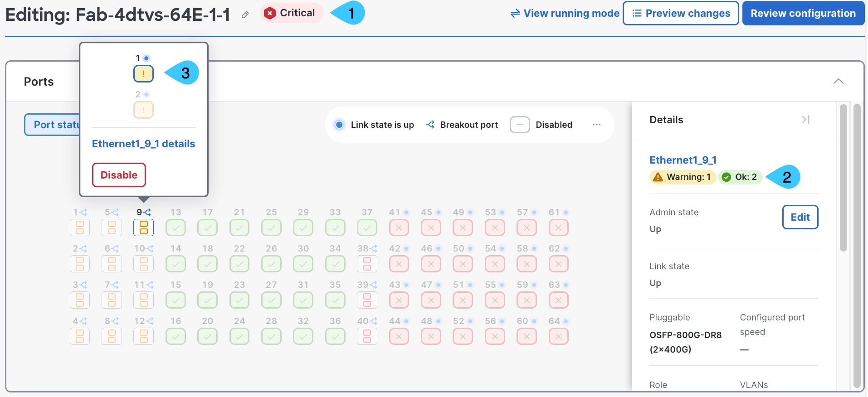
Task: Select the Port status tab
Action: [x=52, y=125]
